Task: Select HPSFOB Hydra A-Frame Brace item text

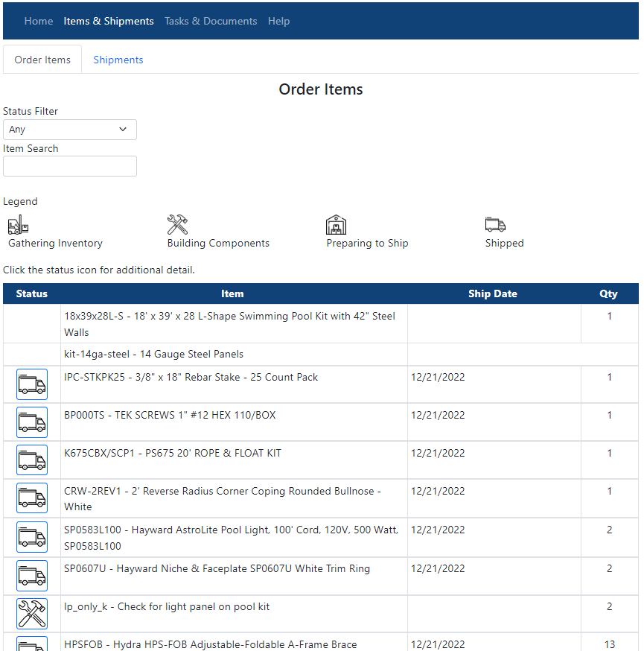Action: tap(211, 644)
